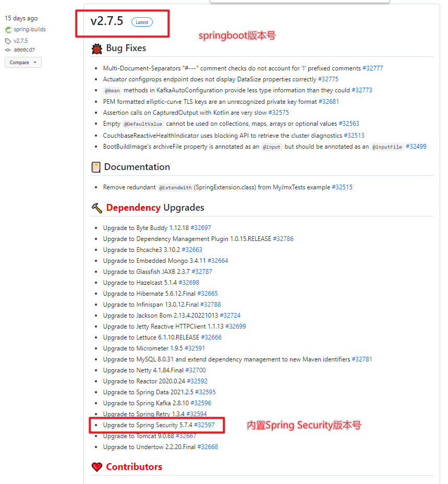Click the Documentation heading
448x484 pixels.
[x=137, y=167]
